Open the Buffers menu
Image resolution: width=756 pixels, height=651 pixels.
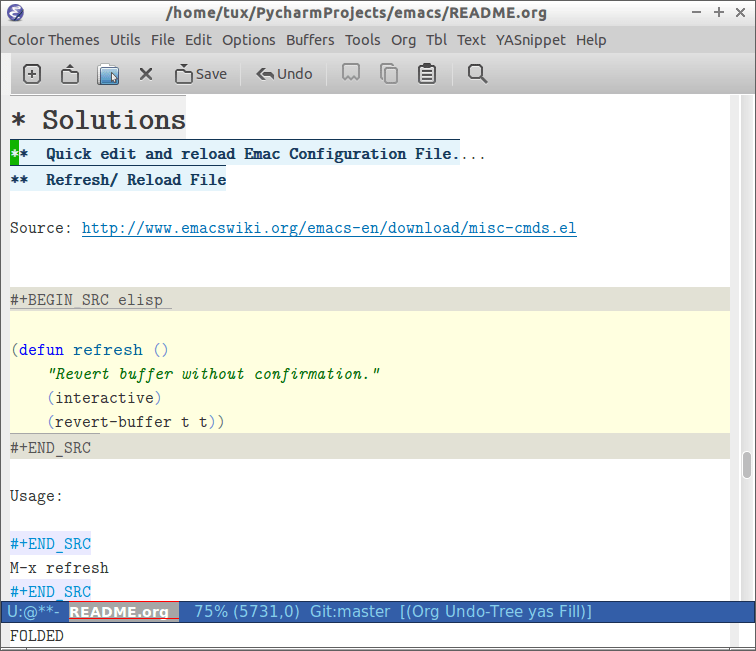click(x=310, y=40)
